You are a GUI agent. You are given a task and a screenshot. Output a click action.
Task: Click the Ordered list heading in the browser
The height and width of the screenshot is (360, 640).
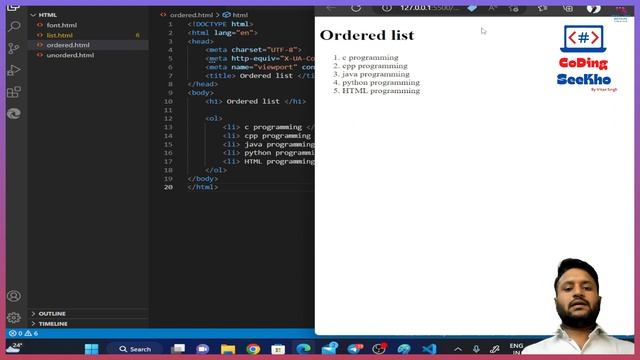point(367,35)
